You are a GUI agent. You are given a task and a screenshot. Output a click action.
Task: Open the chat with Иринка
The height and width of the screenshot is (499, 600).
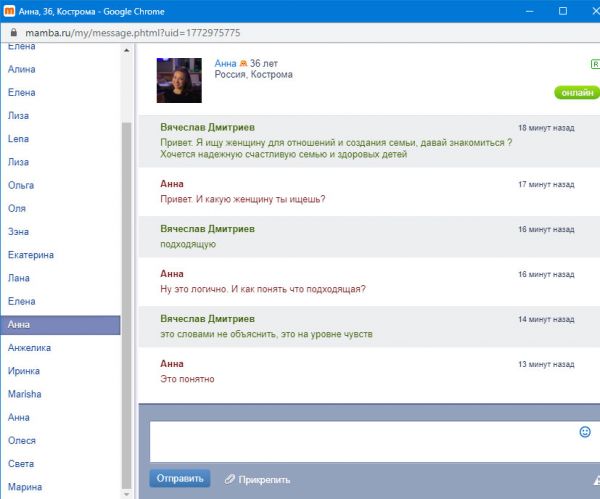(24, 371)
